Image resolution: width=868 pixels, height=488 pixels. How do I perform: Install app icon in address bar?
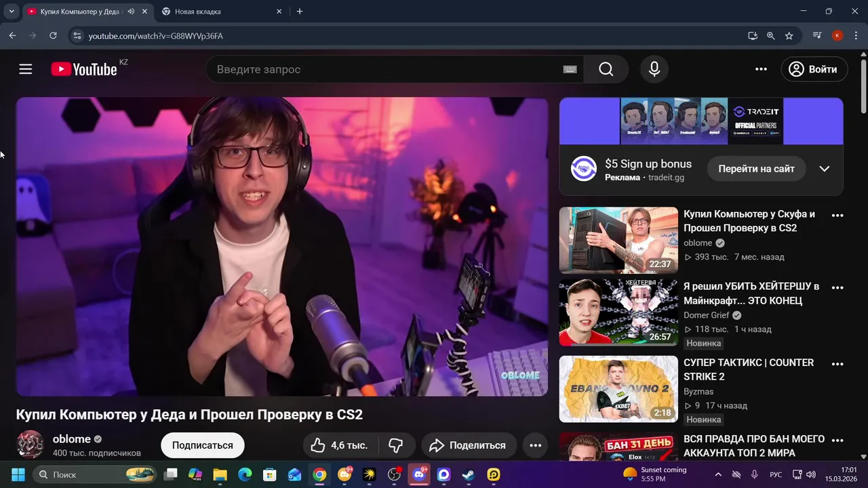pos(753,35)
